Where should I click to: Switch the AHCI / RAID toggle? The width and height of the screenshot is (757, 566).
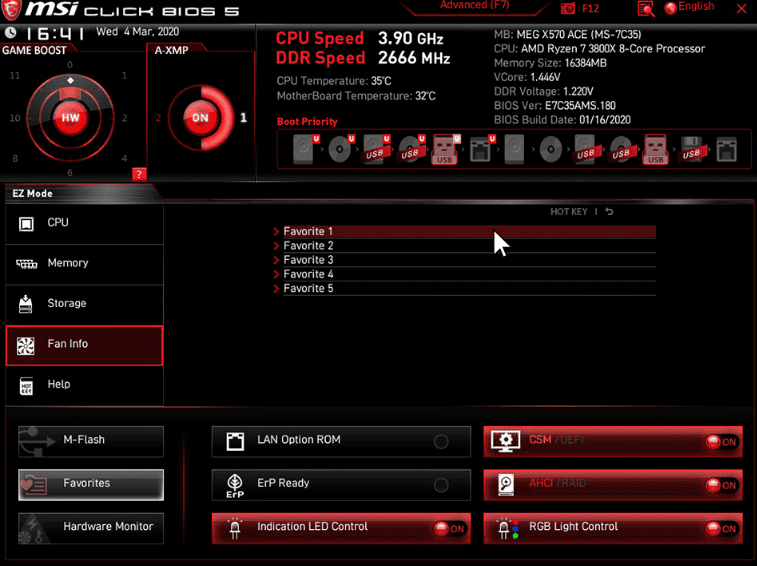point(721,485)
